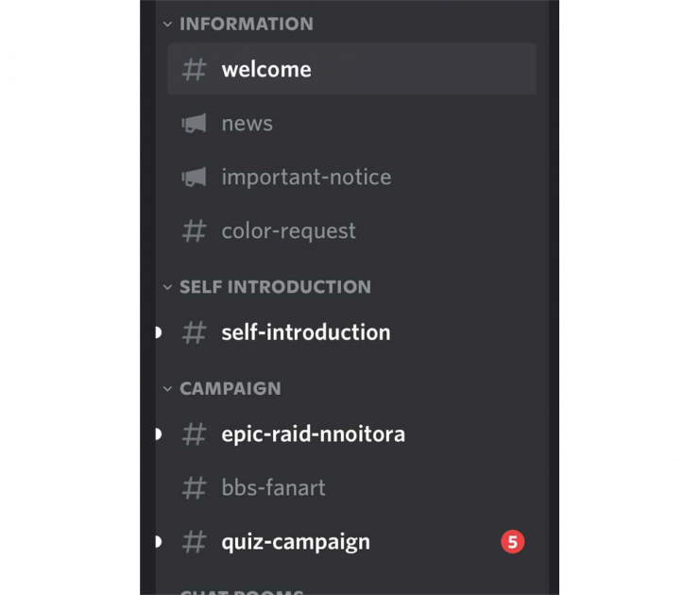Click the hash icon beside quiz-campaign

(194, 542)
